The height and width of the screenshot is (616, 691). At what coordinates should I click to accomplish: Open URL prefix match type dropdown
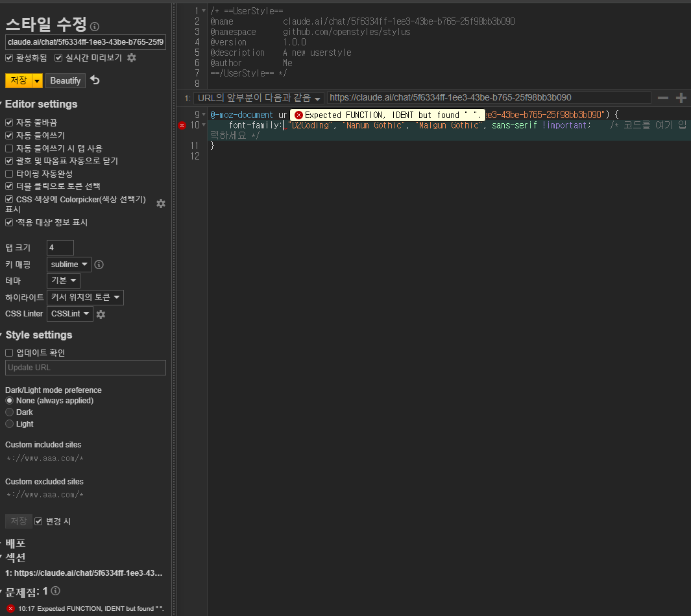tap(259, 98)
